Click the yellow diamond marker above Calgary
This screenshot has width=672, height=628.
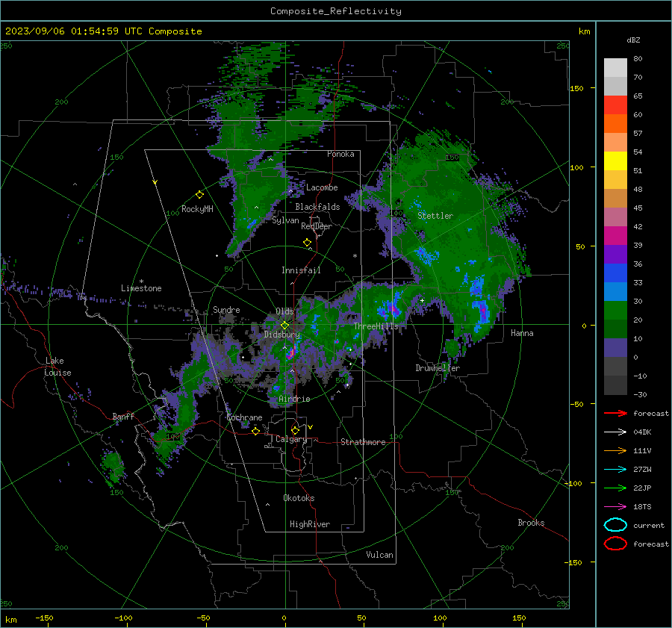tap(295, 430)
